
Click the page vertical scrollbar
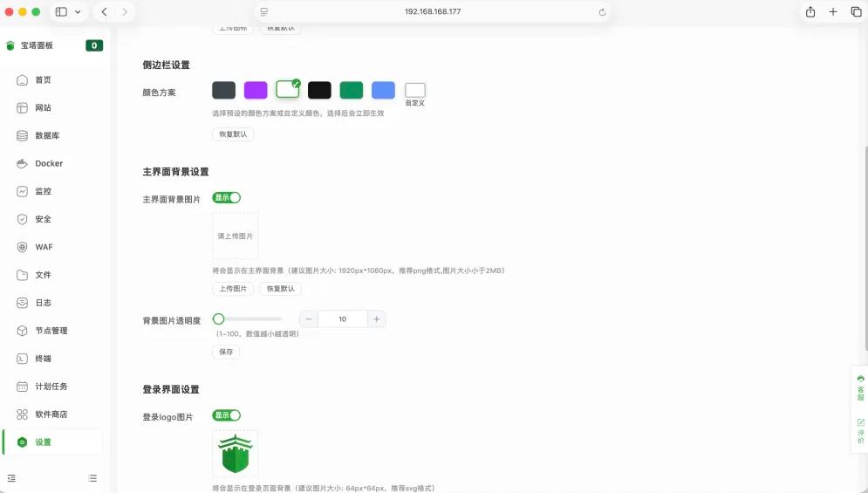point(865,248)
